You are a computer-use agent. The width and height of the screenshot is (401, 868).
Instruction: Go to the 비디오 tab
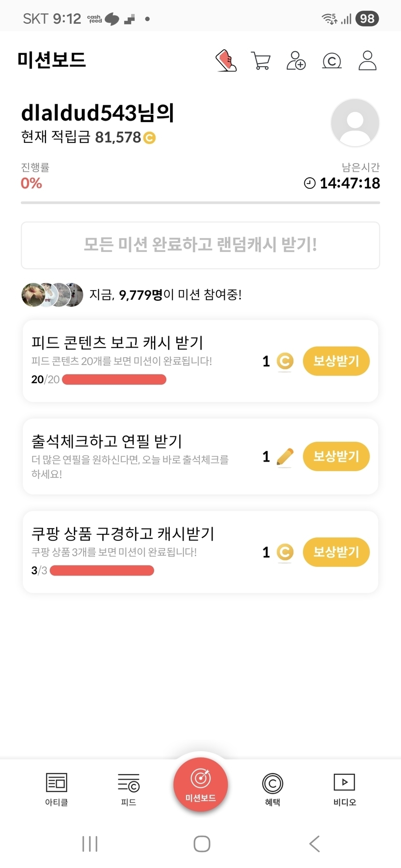[344, 788]
